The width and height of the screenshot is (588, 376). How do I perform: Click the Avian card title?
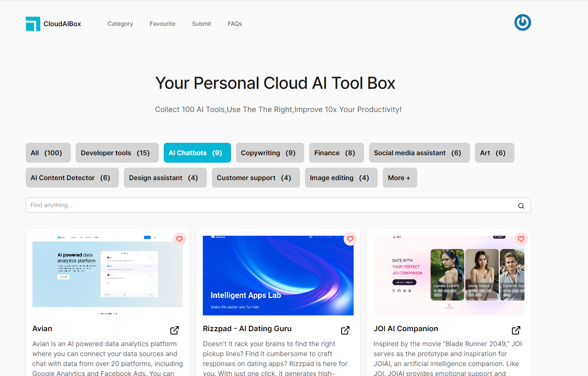(42, 329)
